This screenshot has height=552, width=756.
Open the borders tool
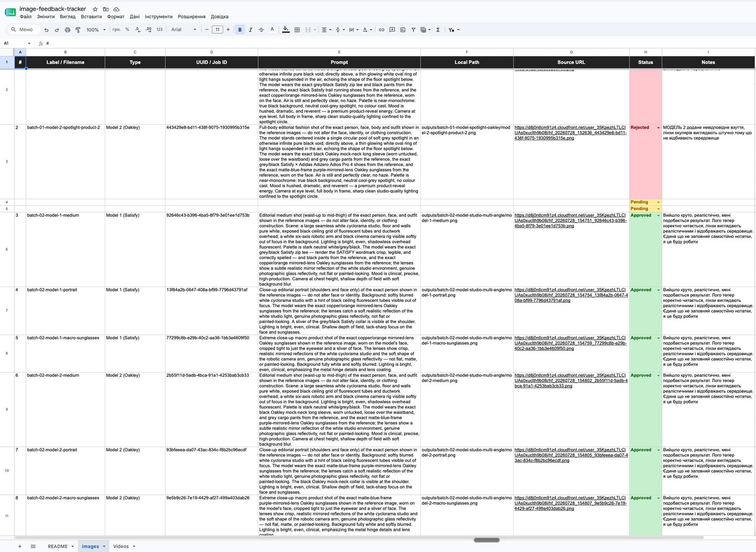tap(297, 30)
